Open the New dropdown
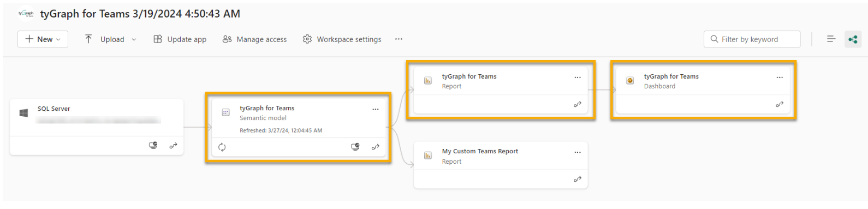 (x=43, y=39)
